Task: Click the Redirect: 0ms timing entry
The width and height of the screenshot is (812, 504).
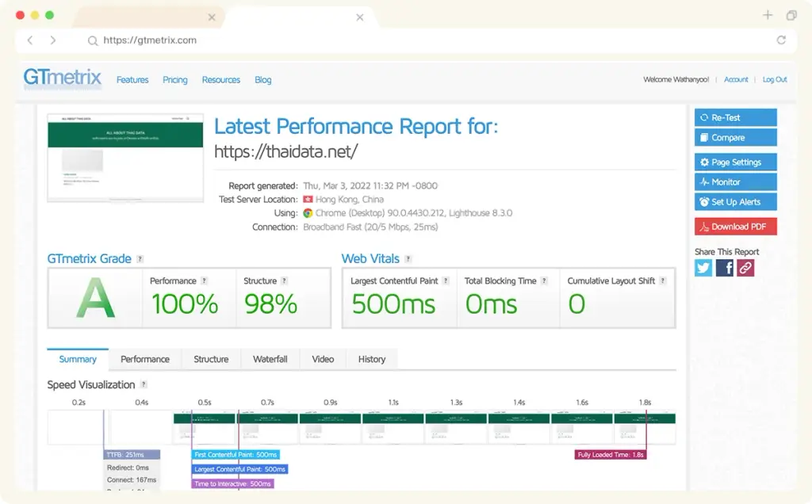Action: pyautogui.click(x=128, y=468)
